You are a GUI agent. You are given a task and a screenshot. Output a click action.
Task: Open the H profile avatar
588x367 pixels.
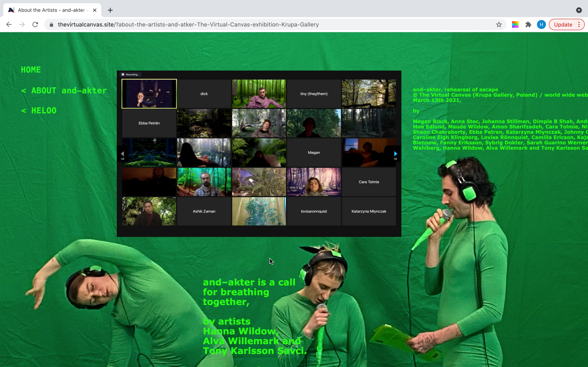(x=541, y=24)
